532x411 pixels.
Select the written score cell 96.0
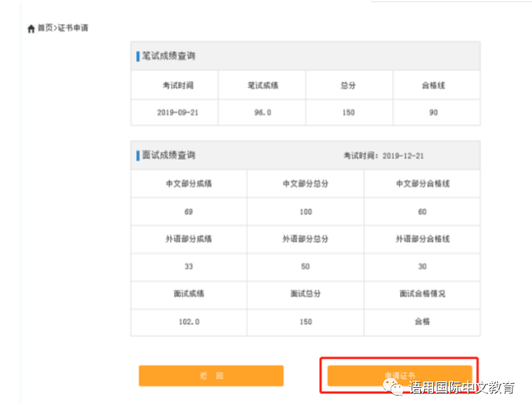pos(262,112)
